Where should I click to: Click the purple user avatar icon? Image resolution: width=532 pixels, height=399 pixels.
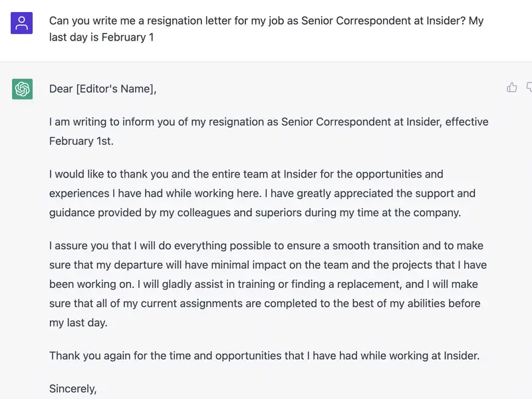tap(22, 21)
